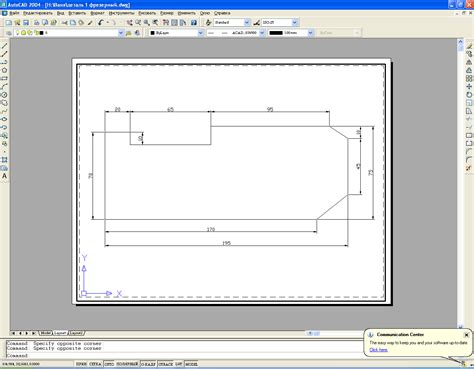The image size is (474, 369).
Task: Toggle ОРТО mode in status bar
Action: pyautogui.click(x=109, y=364)
